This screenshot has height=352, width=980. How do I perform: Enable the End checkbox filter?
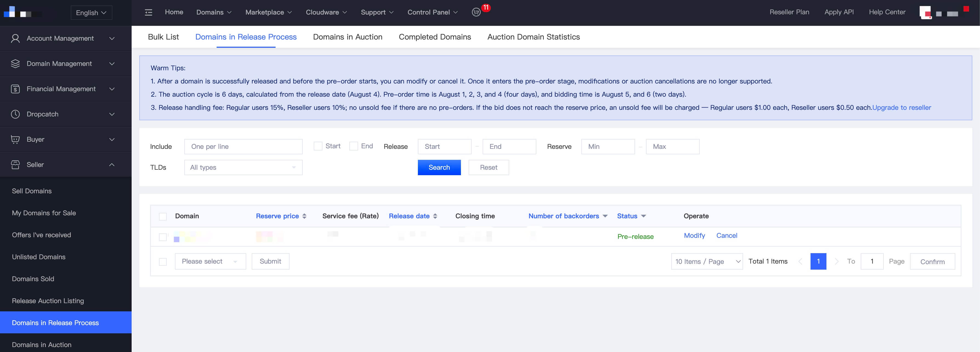point(353,146)
